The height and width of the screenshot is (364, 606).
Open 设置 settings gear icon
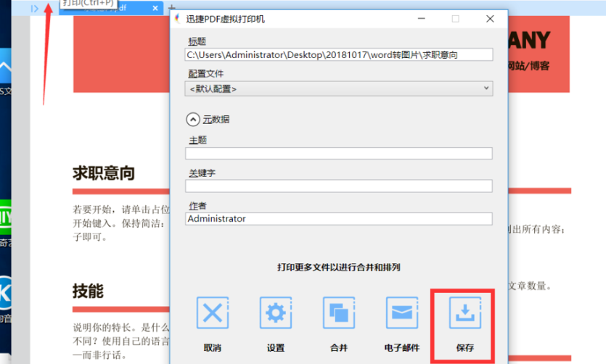click(276, 313)
